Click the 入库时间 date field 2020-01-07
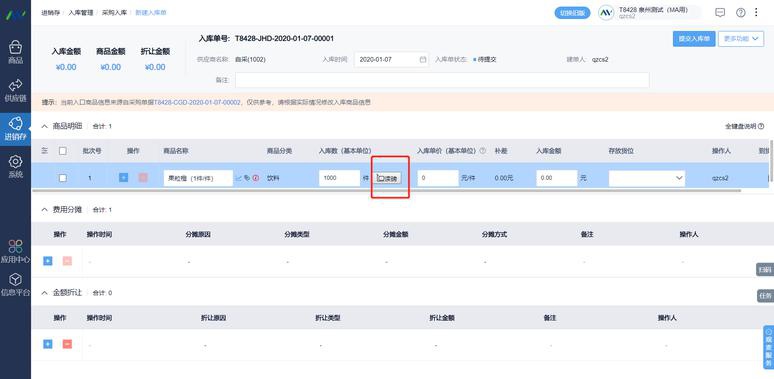 click(x=391, y=59)
